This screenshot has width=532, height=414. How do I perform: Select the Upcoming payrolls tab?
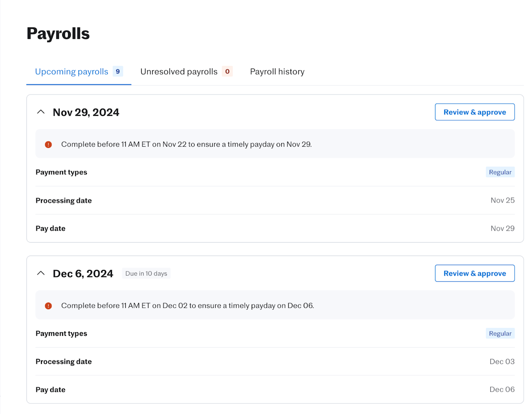pyautogui.click(x=71, y=72)
